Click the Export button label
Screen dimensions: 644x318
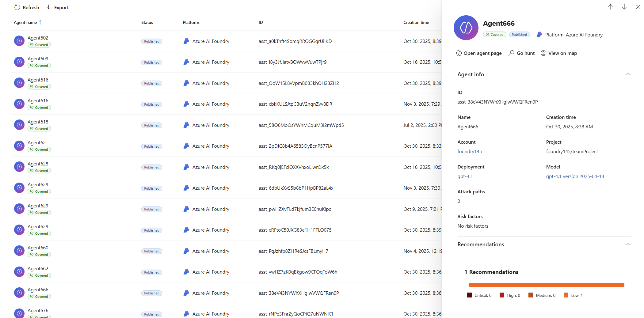[x=61, y=7]
